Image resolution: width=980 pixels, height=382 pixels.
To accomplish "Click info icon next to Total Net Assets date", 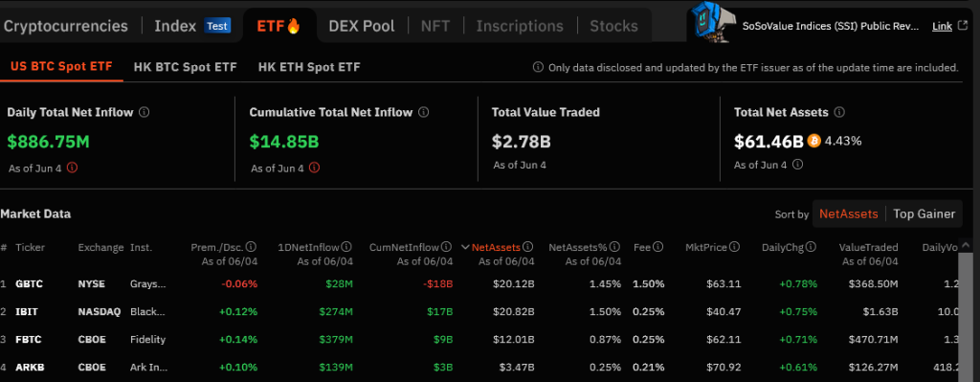I will pyautogui.click(x=797, y=165).
